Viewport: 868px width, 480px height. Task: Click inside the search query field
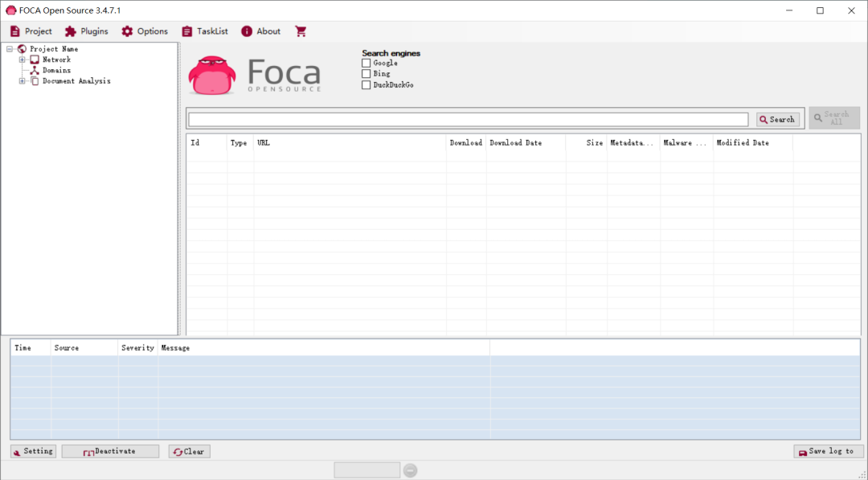tap(469, 120)
